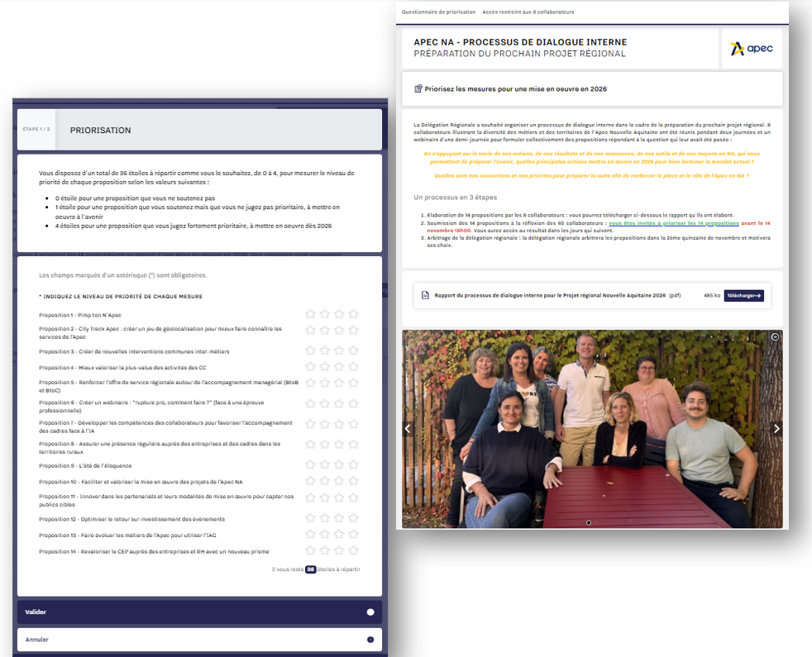Image resolution: width=812 pixels, height=657 pixels.
Task: Click the apec logo
Action: tap(752, 49)
